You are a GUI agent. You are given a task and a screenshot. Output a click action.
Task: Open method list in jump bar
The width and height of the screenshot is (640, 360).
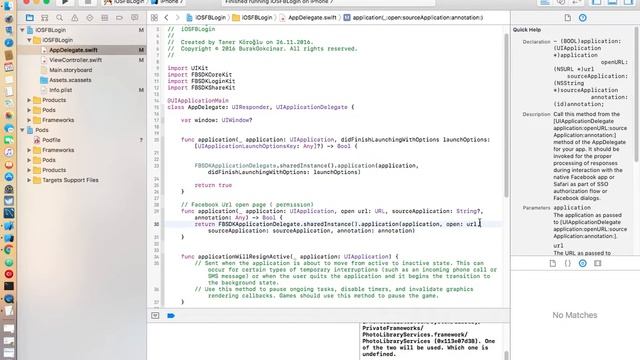pyautogui.click(x=413, y=18)
